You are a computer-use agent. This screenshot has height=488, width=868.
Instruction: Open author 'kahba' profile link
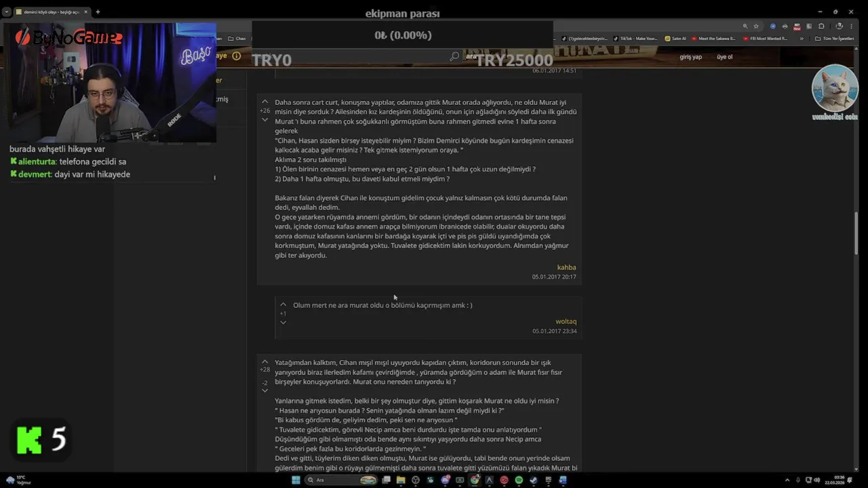coord(566,267)
